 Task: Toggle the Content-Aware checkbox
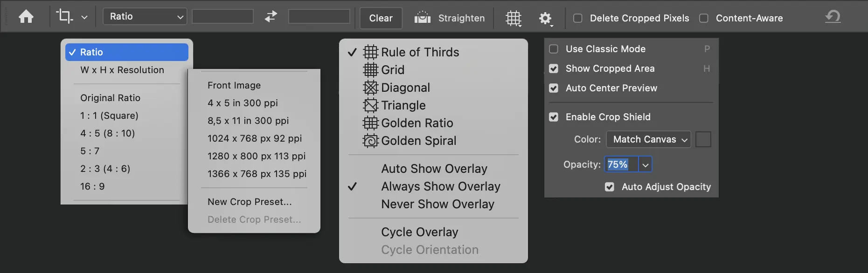(x=704, y=18)
